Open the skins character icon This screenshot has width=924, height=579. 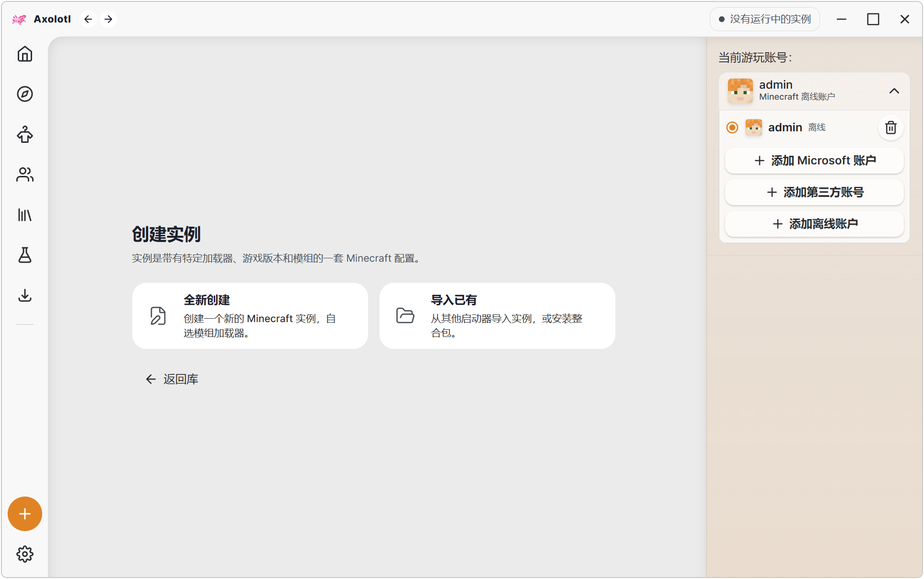pyautogui.click(x=25, y=135)
